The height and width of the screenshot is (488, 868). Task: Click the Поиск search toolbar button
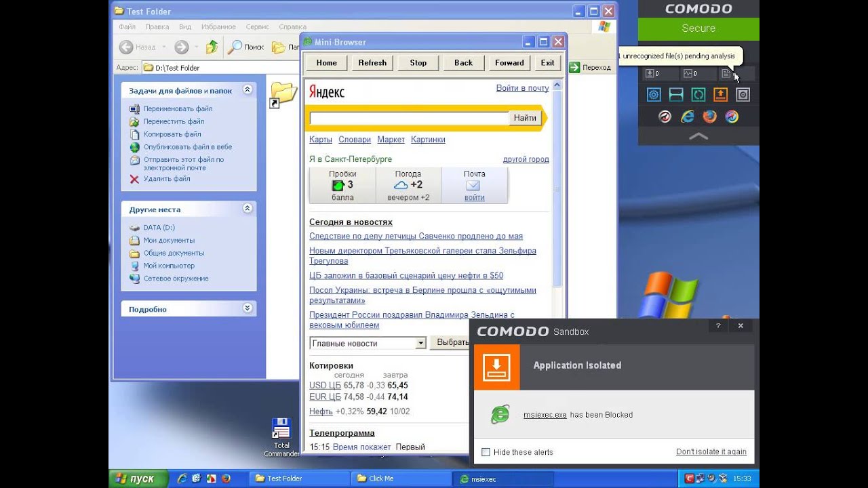click(x=245, y=47)
